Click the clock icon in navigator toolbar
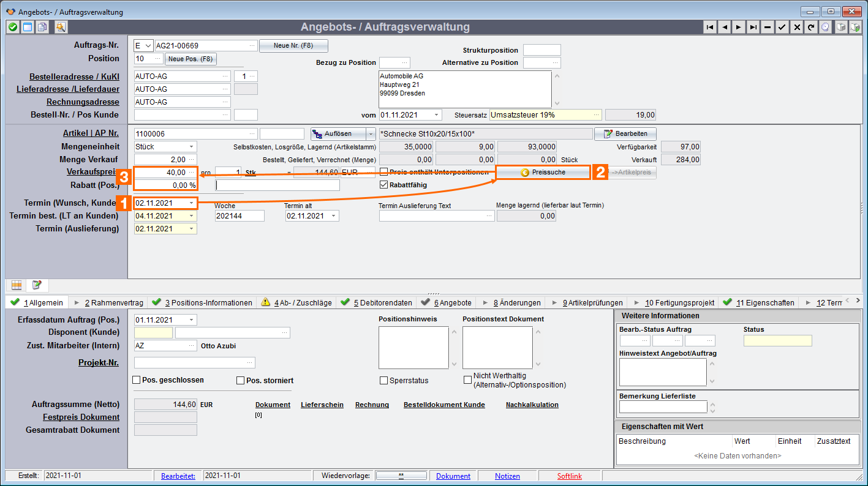The height and width of the screenshot is (486, 868). (x=825, y=27)
